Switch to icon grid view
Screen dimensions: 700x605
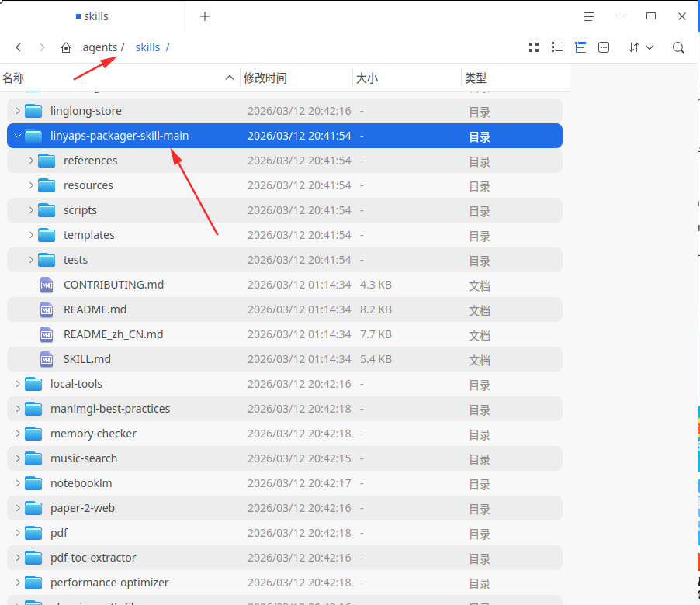point(534,47)
